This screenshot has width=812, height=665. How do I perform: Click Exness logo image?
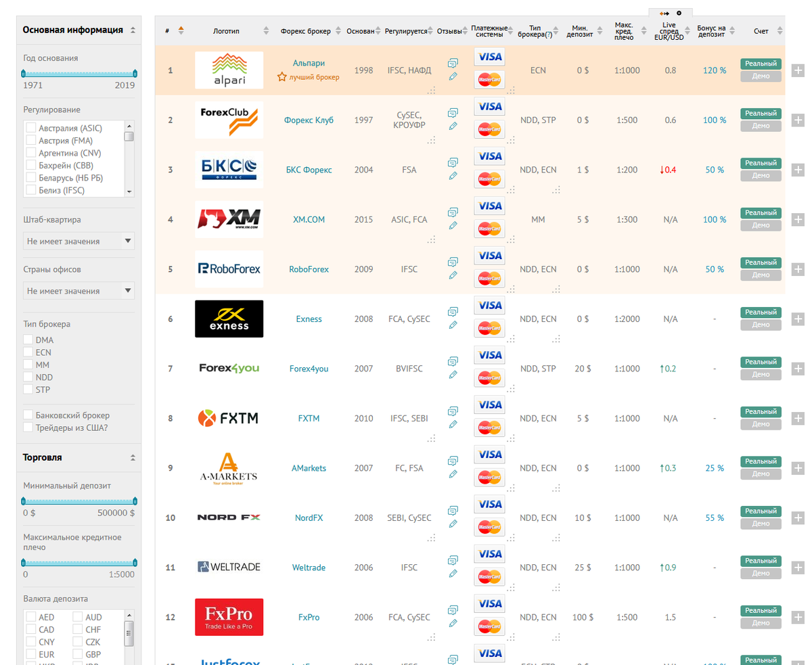point(229,319)
